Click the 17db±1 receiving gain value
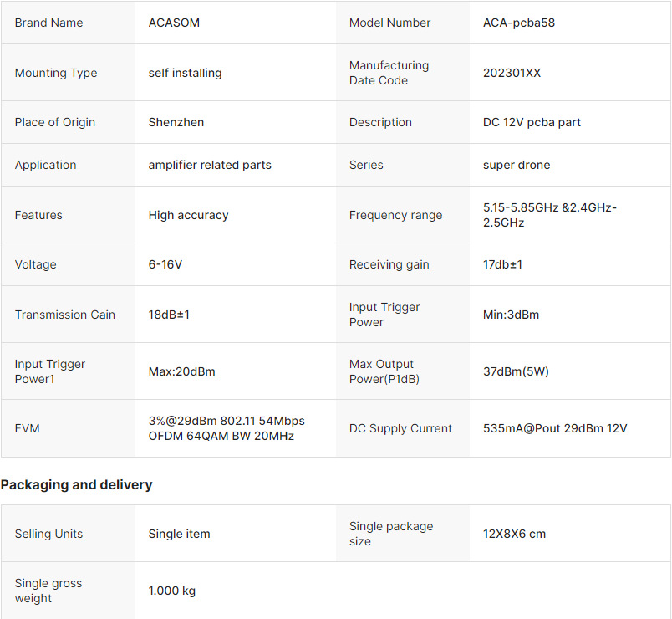672x619 pixels. click(x=502, y=264)
